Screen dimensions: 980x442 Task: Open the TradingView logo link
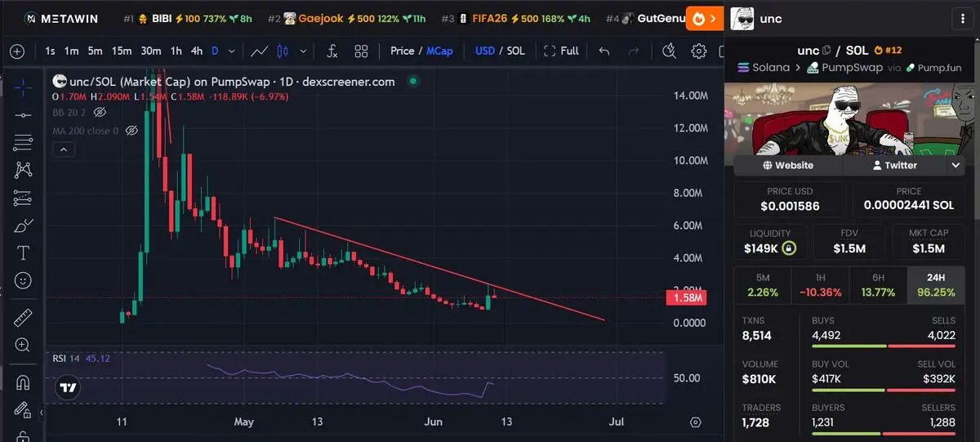click(x=69, y=387)
